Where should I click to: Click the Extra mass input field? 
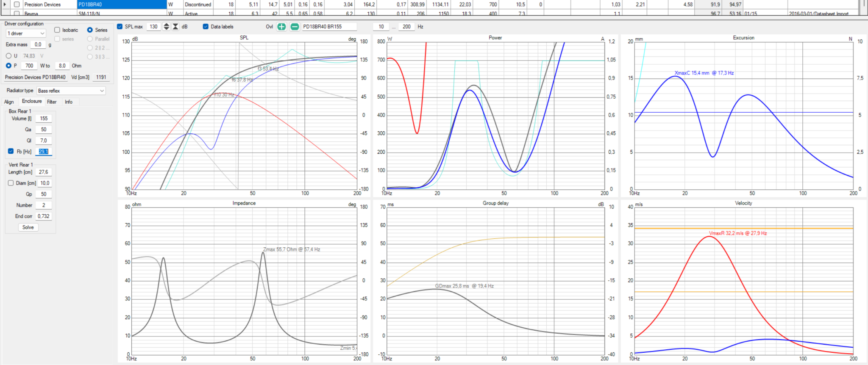coord(38,44)
